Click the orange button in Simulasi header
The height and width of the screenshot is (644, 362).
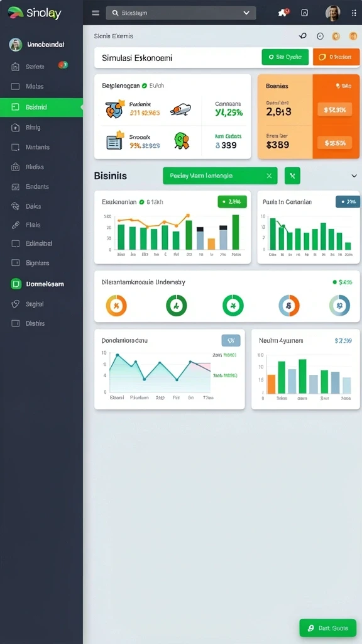336,57
